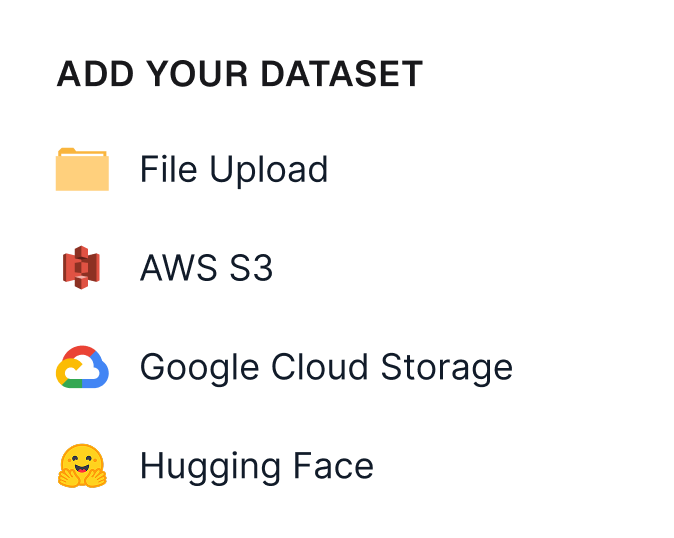Choose the Hugging Face text label
This screenshot has height=538, width=674.
tap(257, 468)
